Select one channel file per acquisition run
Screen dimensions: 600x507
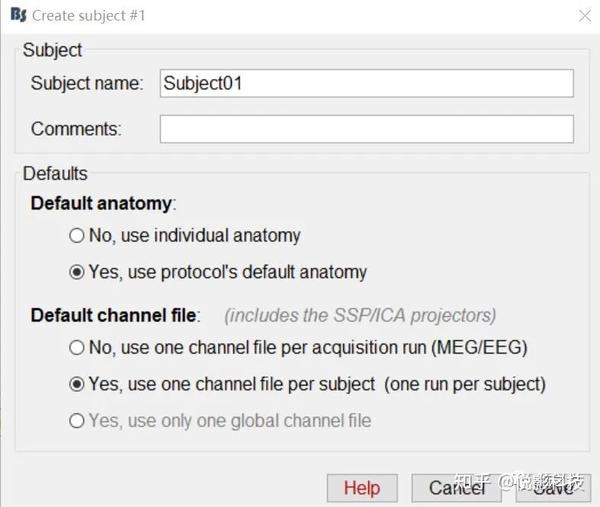click(77, 348)
